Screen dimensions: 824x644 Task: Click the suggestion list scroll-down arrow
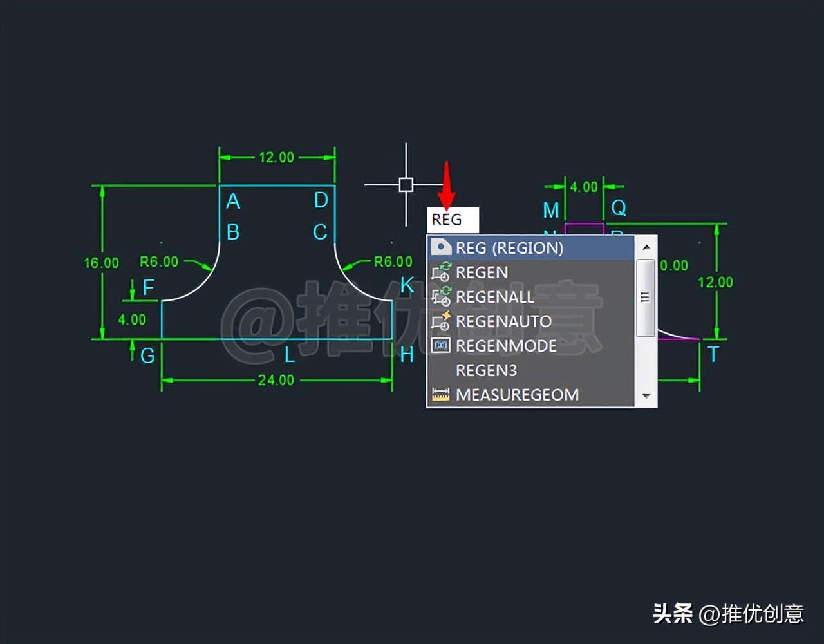click(646, 396)
